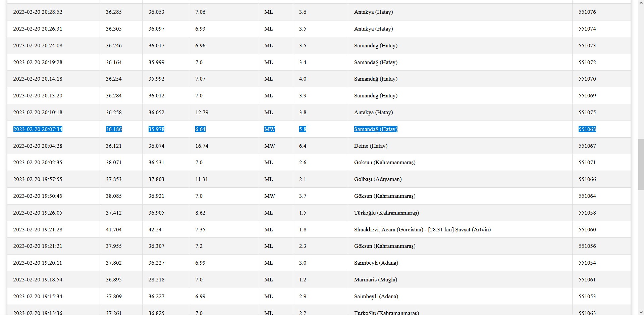
Task: Click Marmaris (Muğla) location
Action: click(x=375, y=280)
